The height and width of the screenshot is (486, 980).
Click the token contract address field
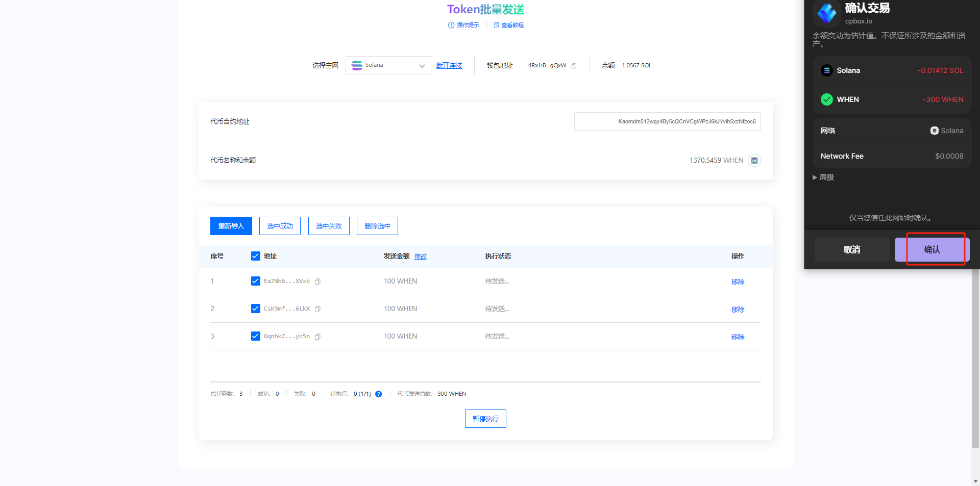(667, 121)
